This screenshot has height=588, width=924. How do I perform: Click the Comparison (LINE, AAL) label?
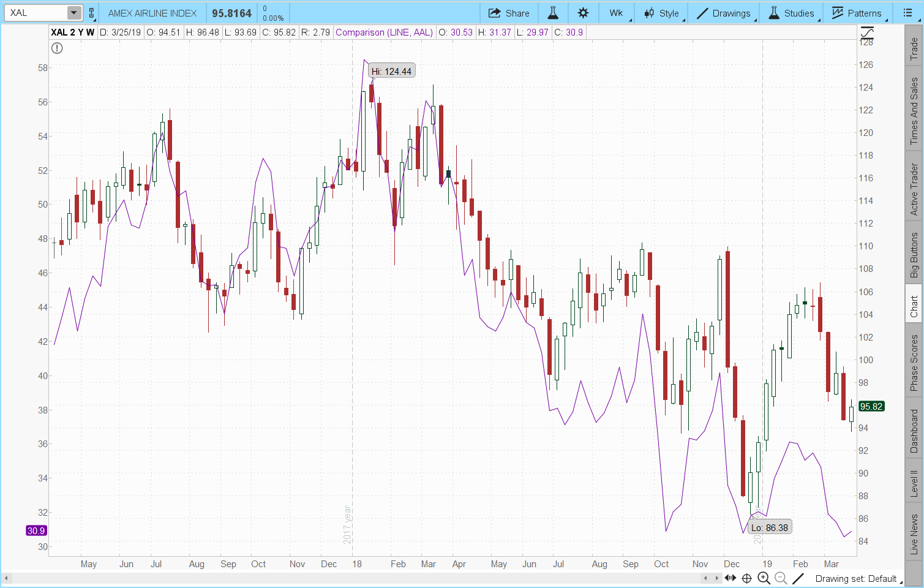click(x=384, y=32)
